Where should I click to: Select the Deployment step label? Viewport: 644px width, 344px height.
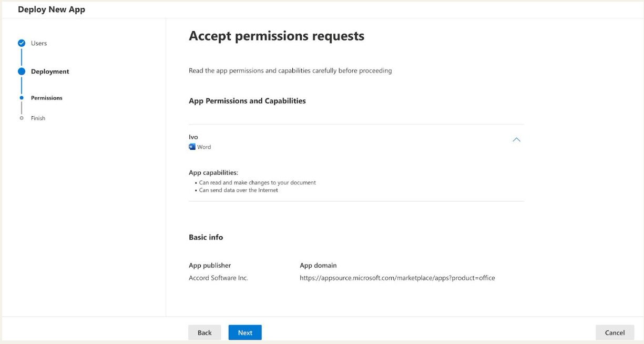(x=50, y=72)
